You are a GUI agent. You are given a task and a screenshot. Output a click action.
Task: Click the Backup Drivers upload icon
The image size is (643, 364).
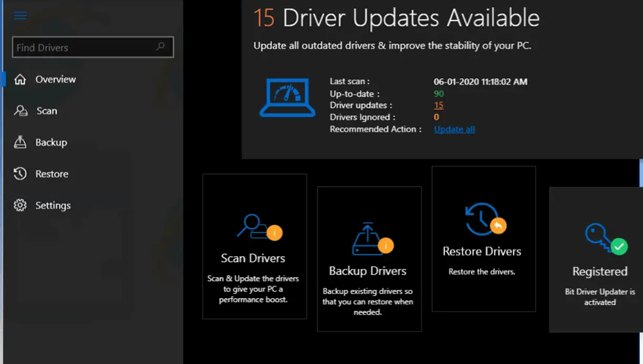click(372, 238)
